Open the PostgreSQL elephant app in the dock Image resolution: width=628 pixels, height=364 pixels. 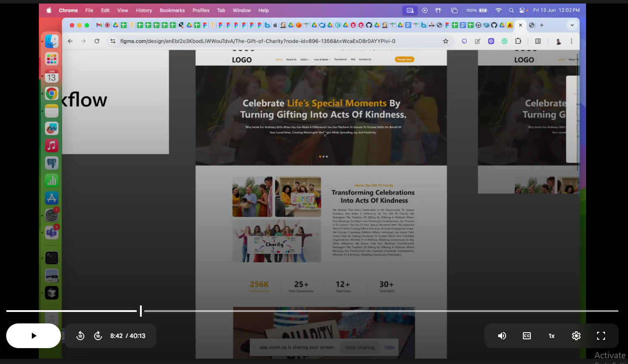pos(52,163)
